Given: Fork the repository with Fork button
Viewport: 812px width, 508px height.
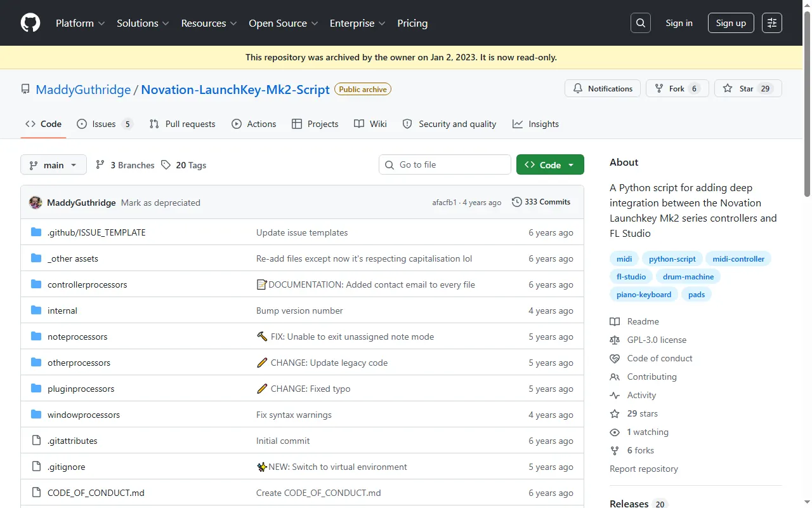Looking at the screenshot, I should pos(677,89).
